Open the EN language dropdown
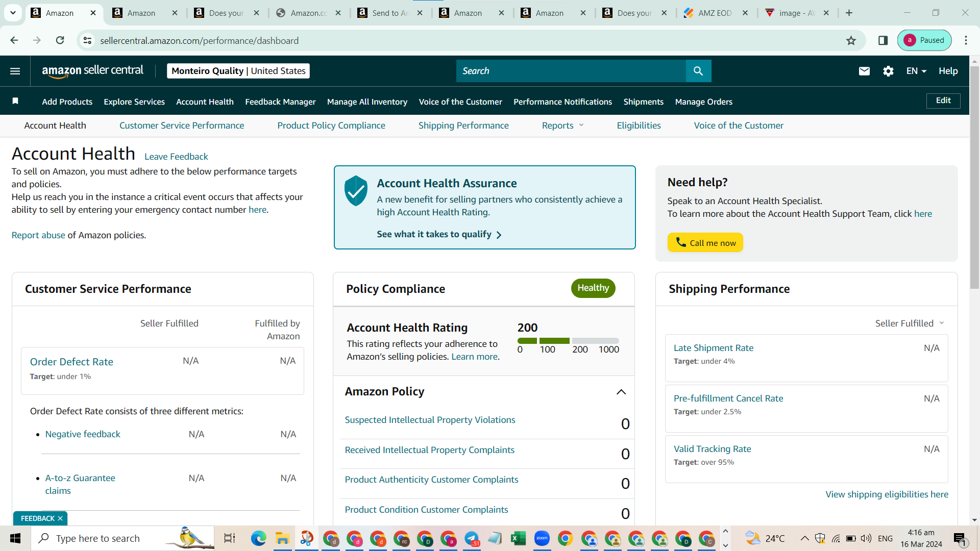Viewport: 980px width, 551px height. (916, 71)
